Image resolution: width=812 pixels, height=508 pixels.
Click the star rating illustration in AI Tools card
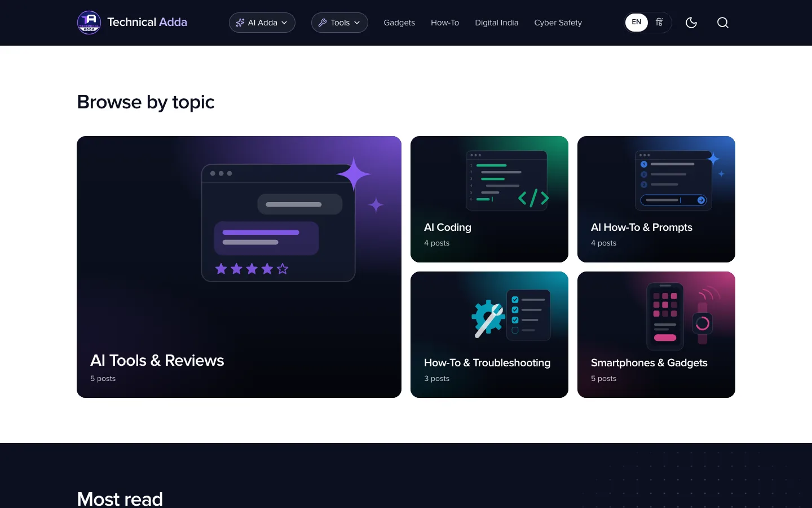(252, 269)
